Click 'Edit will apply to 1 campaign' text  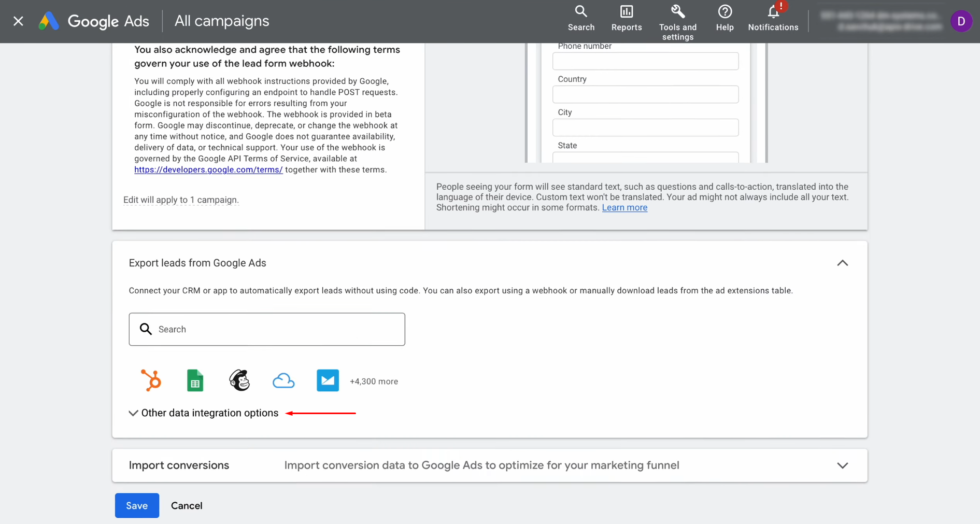(x=181, y=200)
